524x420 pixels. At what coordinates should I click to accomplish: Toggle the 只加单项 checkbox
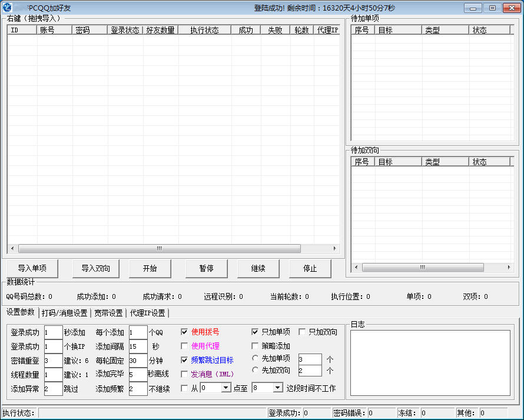click(x=255, y=332)
